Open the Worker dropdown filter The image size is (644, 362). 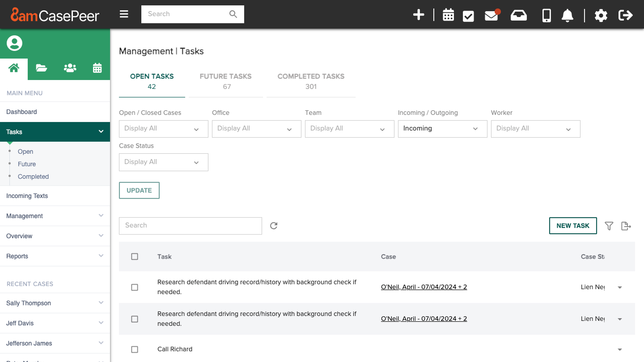(535, 129)
